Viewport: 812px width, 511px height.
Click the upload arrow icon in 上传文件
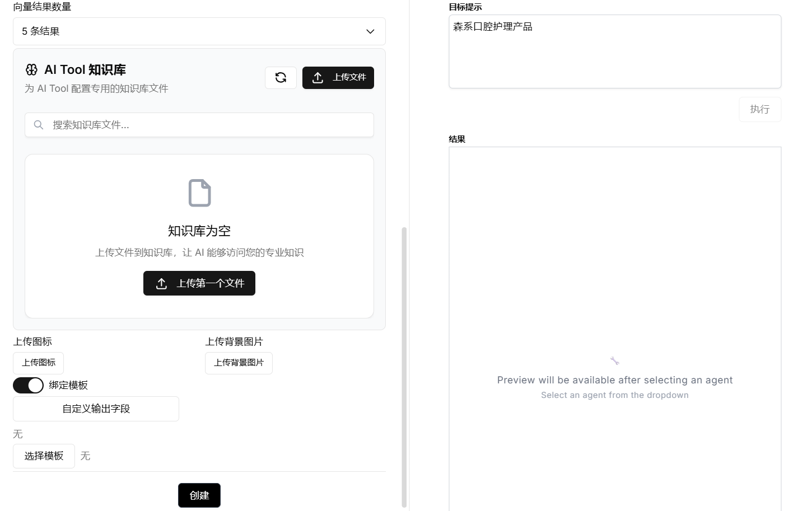click(x=318, y=78)
